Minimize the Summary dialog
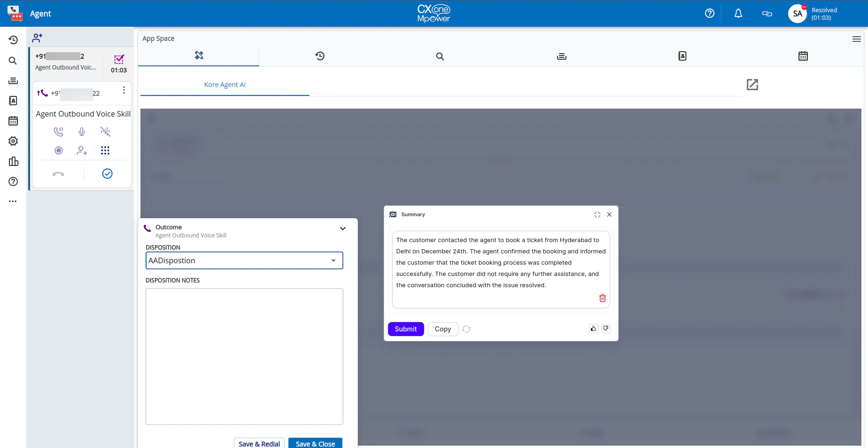This screenshot has height=448, width=868. 597,214
